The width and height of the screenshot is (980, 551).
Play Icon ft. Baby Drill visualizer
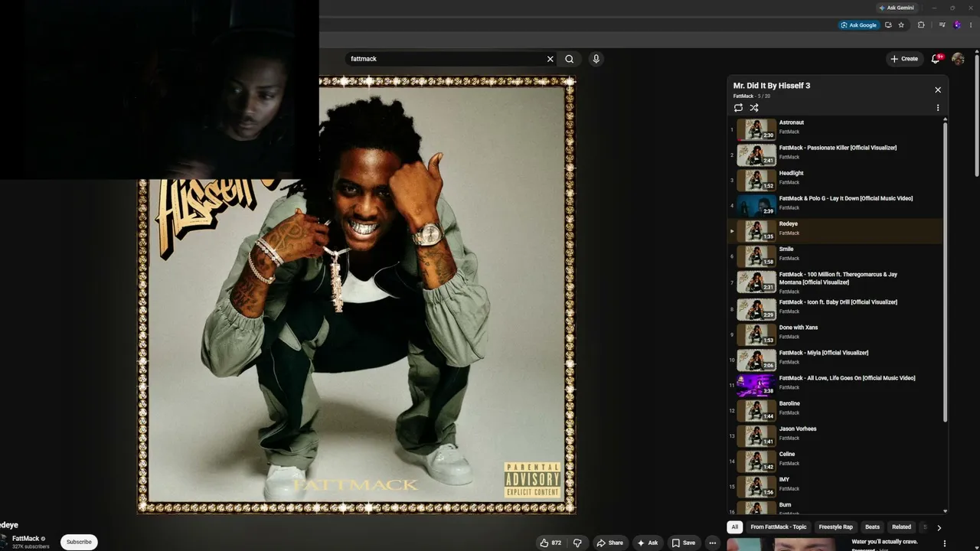[835, 309]
